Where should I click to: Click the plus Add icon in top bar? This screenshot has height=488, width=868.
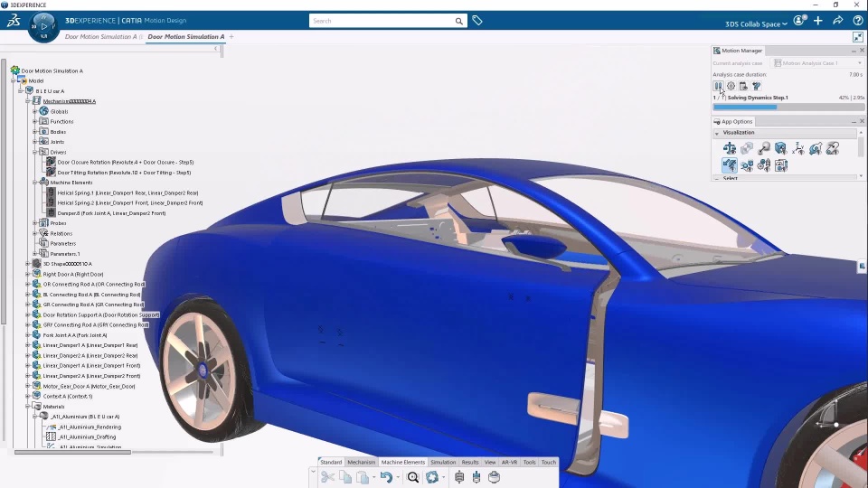(818, 21)
